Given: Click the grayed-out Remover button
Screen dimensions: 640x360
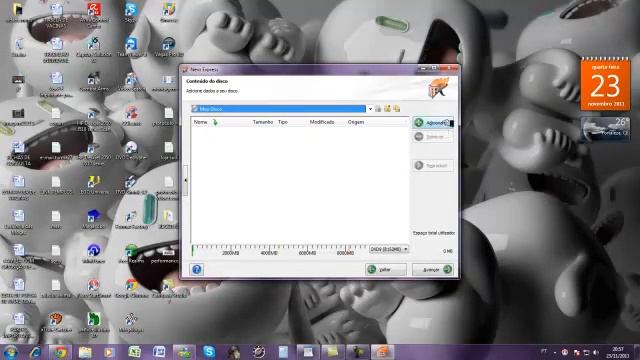Looking at the screenshot, I should [433, 137].
